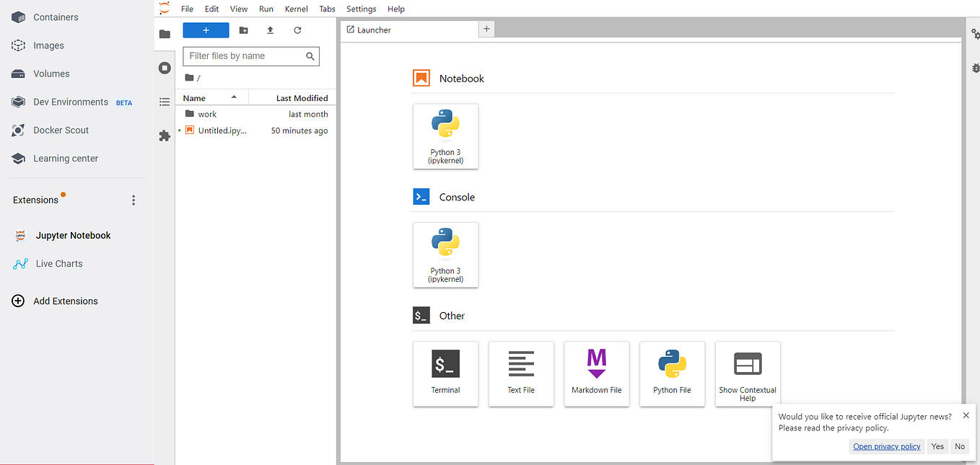Launch a new Terminal from the launcher
This screenshot has height=465, width=980.
coord(445,373)
